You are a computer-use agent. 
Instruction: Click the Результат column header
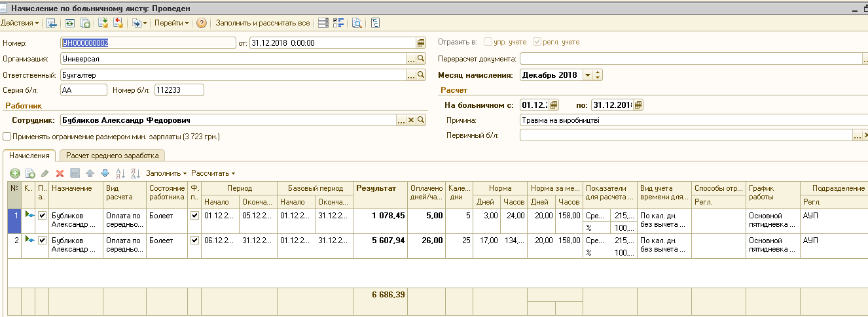click(x=380, y=195)
